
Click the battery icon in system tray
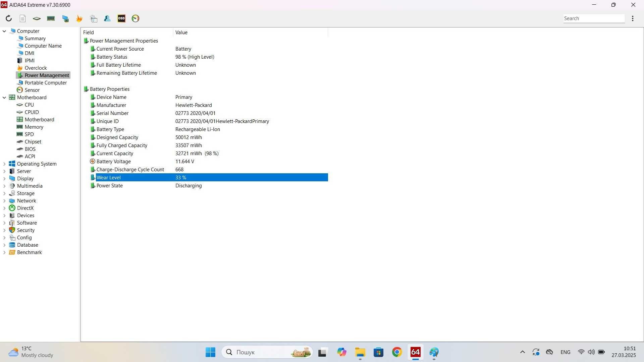[601, 352]
